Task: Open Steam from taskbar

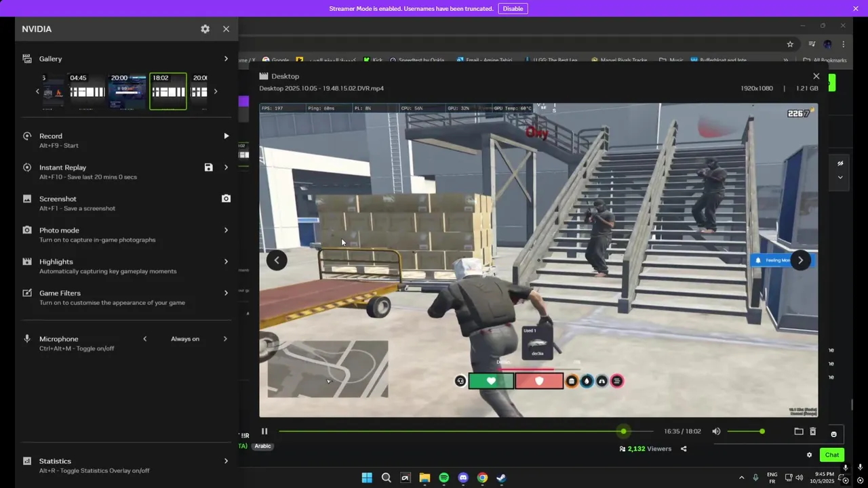Action: click(501, 478)
